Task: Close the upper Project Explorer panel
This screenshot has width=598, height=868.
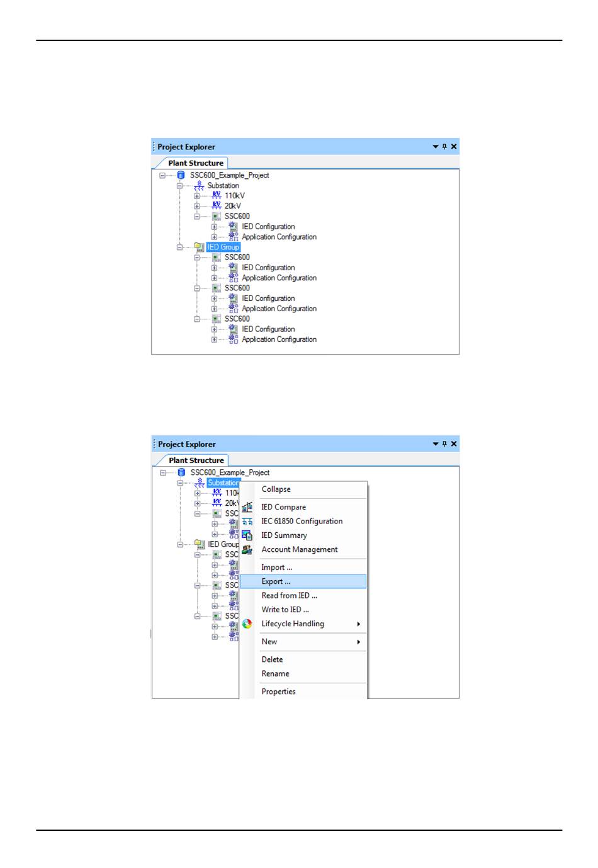Action: [x=454, y=147]
